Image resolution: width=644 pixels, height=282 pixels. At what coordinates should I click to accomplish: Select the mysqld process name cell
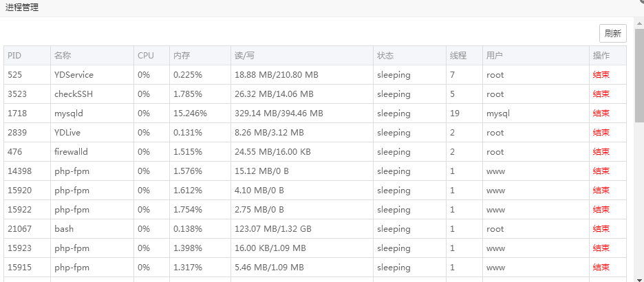pyautogui.click(x=70, y=113)
